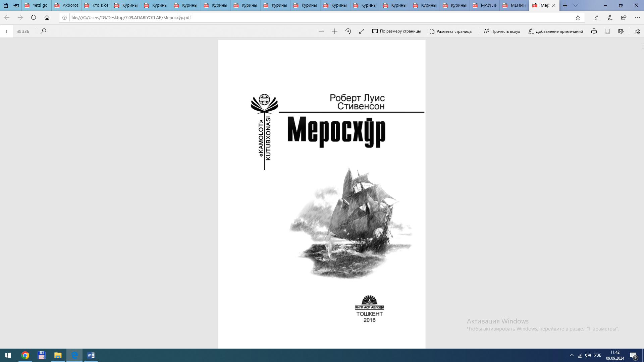This screenshot has width=644, height=362.
Task: Enter full screen view of the PDF
Action: pos(361,31)
